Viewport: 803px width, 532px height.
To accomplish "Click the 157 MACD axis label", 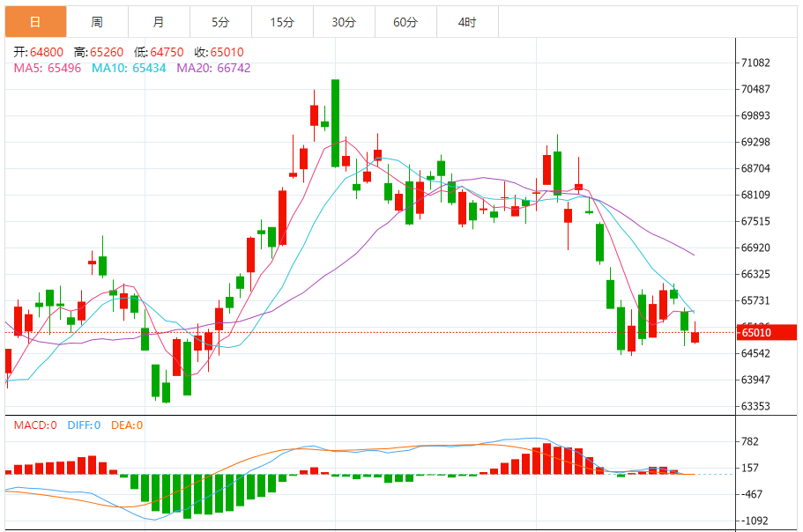I will pyautogui.click(x=750, y=468).
